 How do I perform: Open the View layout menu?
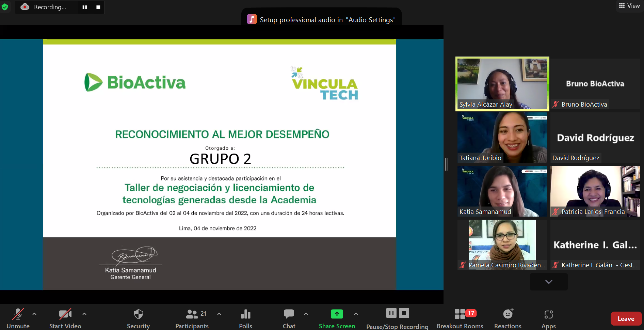629,6
